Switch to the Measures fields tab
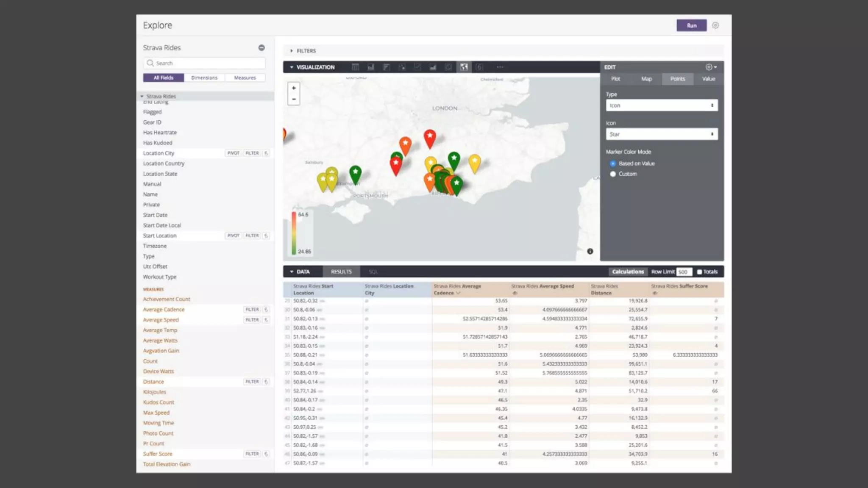The image size is (868, 488). (x=245, y=78)
